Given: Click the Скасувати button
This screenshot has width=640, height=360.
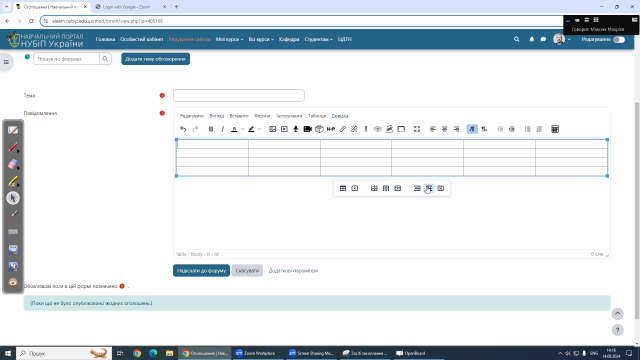Looking at the screenshot, I should click(247, 271).
